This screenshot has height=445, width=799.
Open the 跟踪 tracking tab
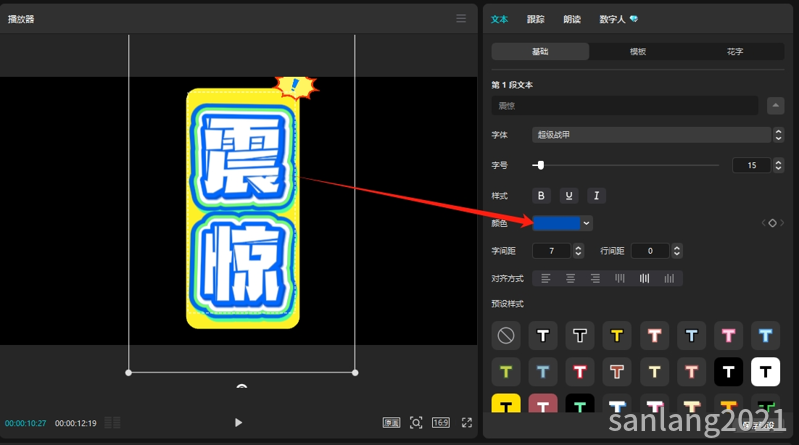pos(536,19)
